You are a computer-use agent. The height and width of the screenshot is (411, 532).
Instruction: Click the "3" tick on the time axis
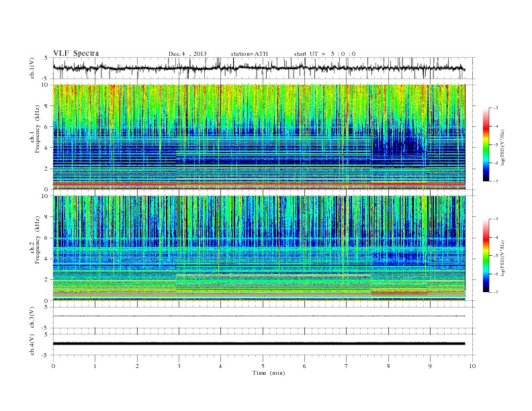179,366
